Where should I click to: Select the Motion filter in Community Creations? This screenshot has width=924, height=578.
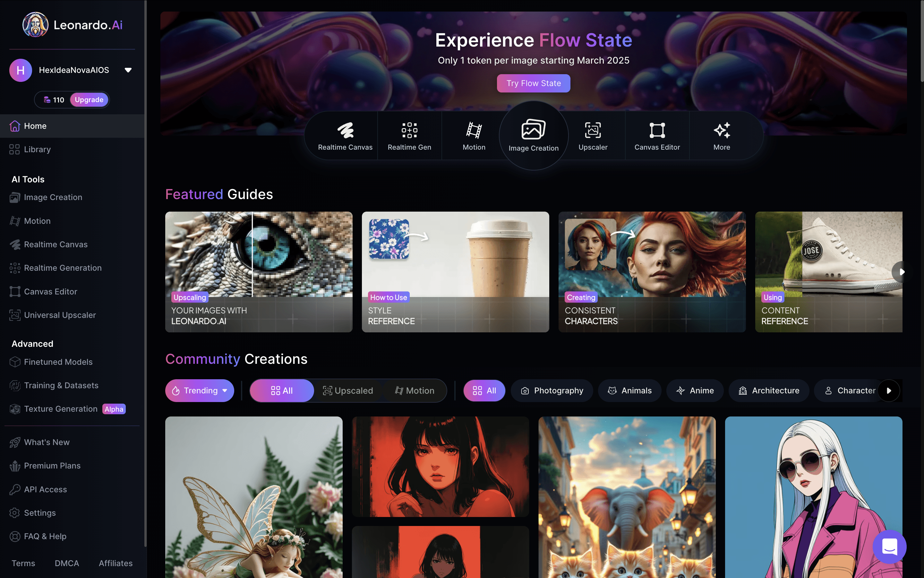(415, 391)
